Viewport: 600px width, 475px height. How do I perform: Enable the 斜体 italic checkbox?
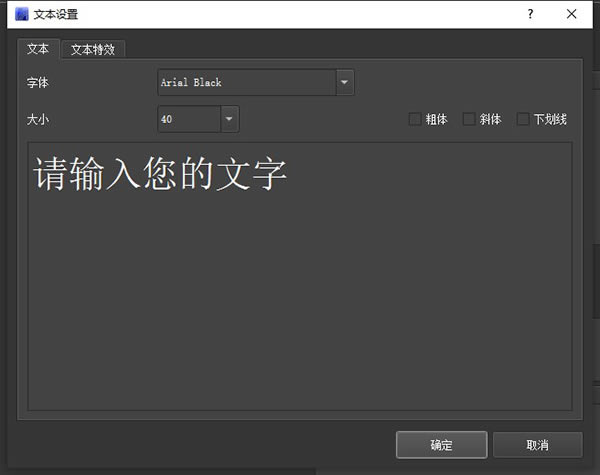470,119
